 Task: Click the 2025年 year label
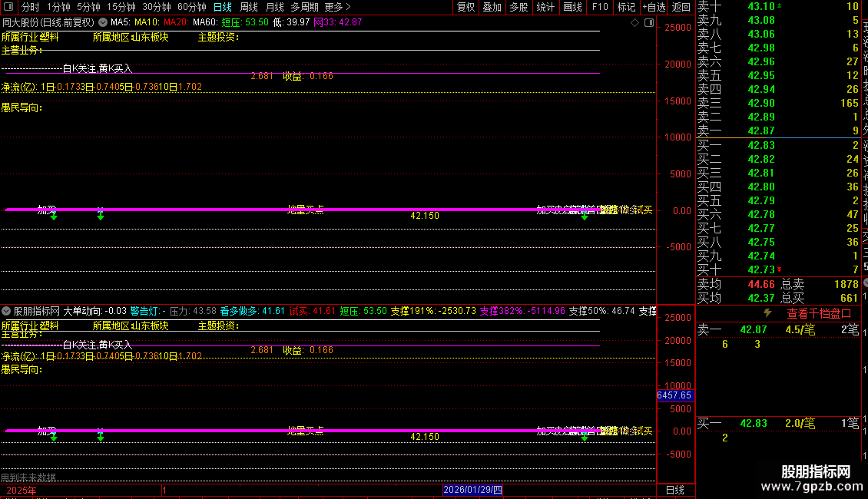22,490
